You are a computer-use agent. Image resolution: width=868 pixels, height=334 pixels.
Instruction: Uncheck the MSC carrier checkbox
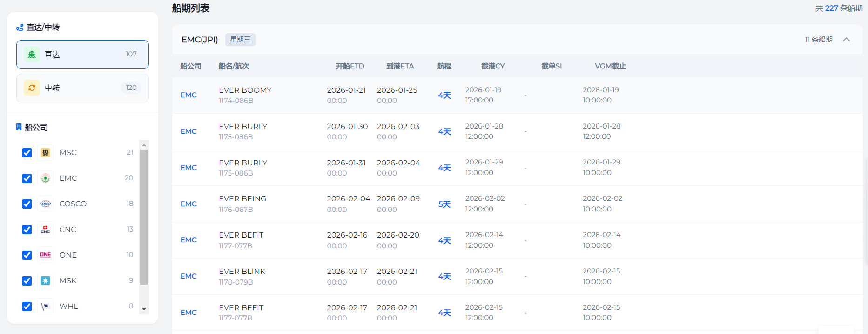(27, 153)
